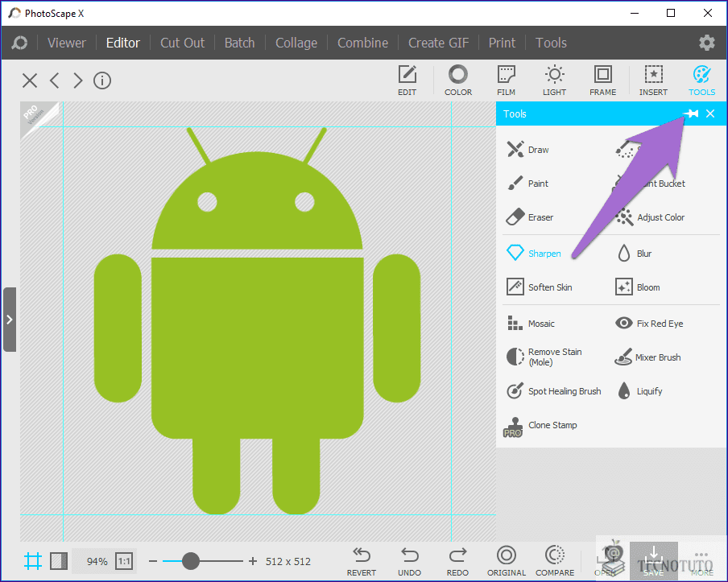Open the FILM panel
728x582 pixels.
point(506,80)
